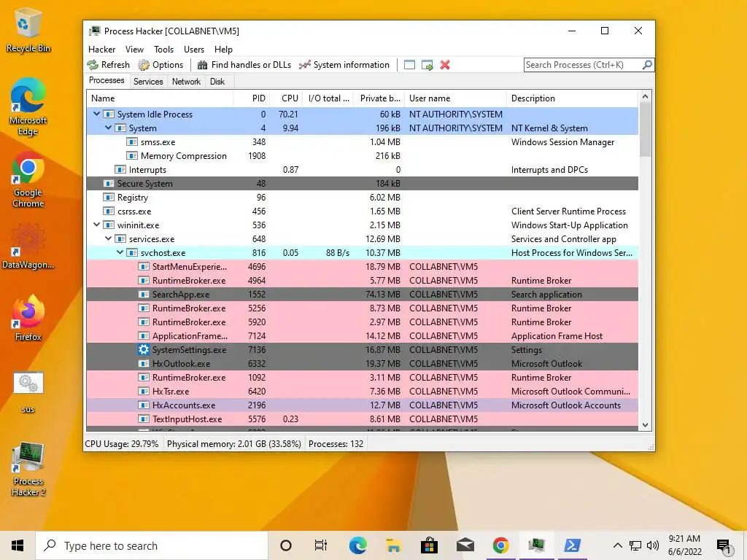The height and width of the screenshot is (560, 747).
Task: Open the View menu
Action: [134, 50]
